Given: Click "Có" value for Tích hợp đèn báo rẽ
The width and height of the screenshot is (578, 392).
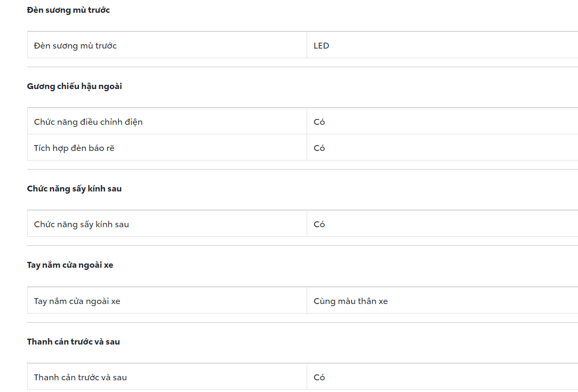Looking at the screenshot, I should tap(319, 148).
